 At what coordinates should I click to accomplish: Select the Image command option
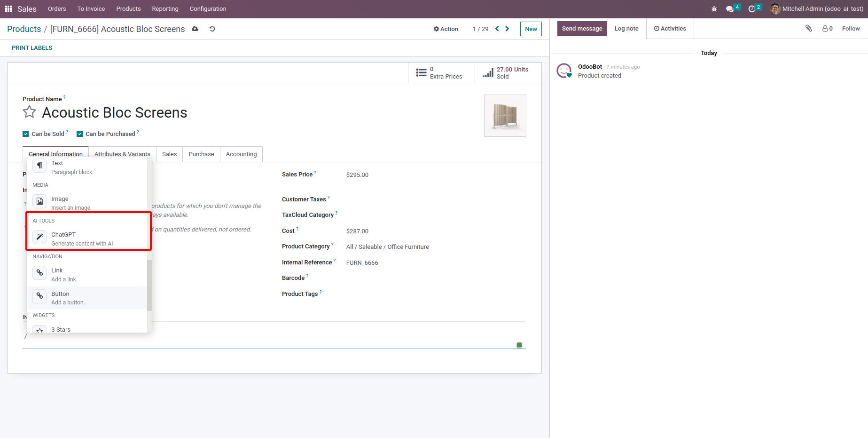[x=87, y=203]
